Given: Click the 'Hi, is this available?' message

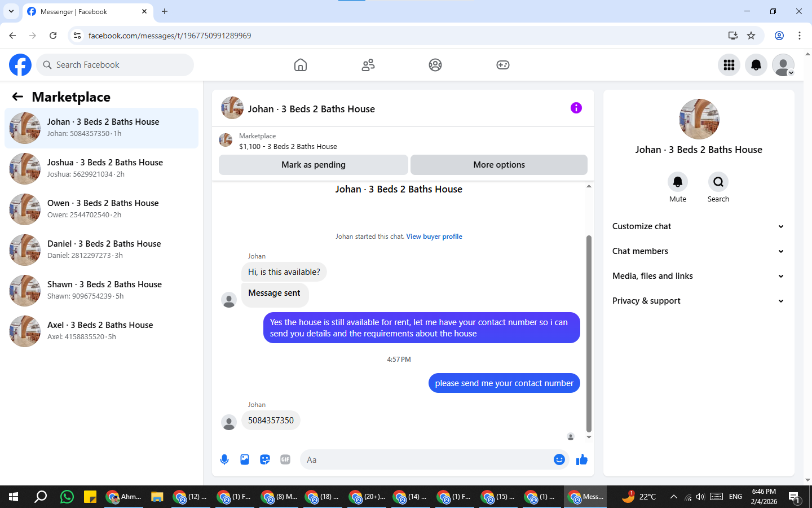Looking at the screenshot, I should coord(284,272).
